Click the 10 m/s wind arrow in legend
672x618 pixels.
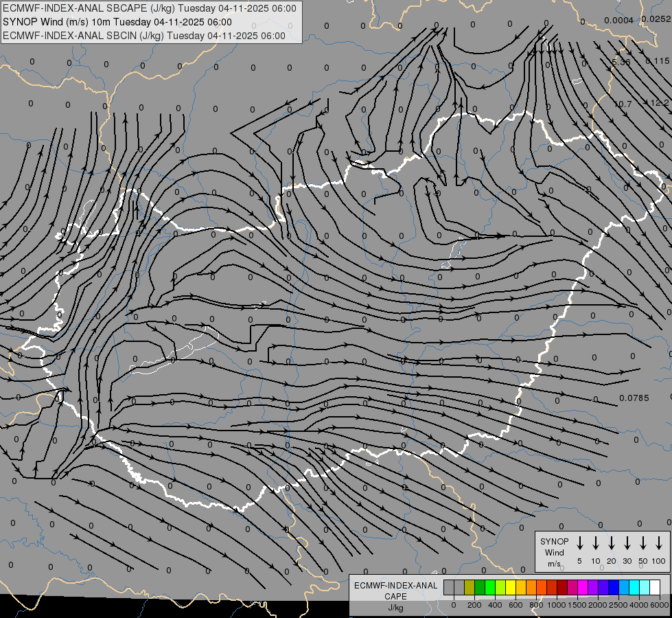coord(596,543)
